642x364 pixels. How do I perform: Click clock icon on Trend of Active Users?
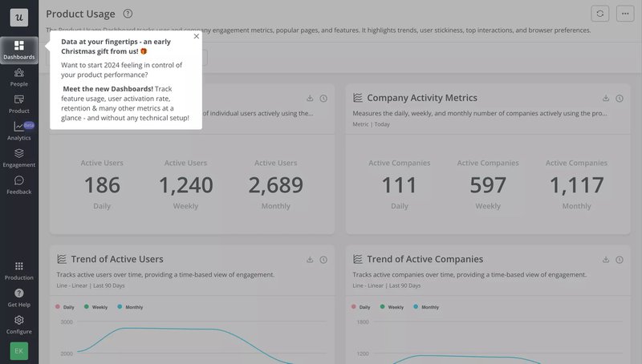pos(323,260)
